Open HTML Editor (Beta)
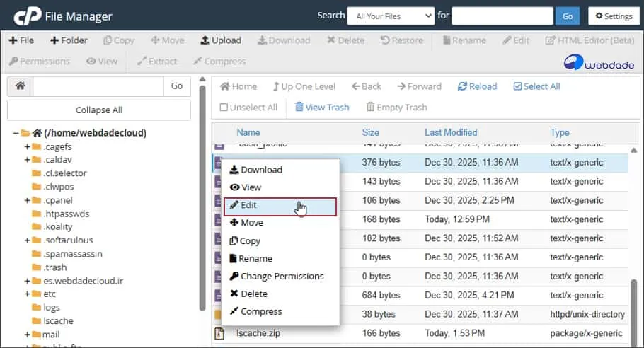This screenshot has width=644, height=348. [x=590, y=40]
